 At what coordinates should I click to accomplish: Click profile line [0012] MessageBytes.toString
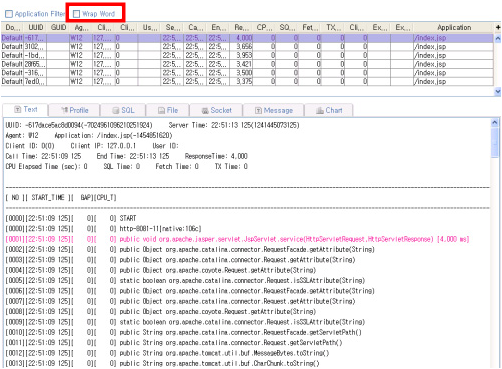click(167, 353)
